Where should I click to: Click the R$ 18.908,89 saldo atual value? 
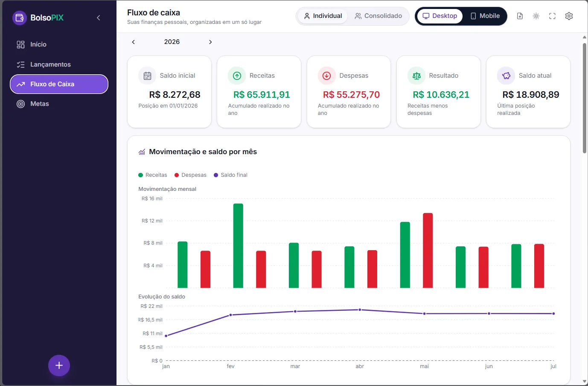pos(531,95)
